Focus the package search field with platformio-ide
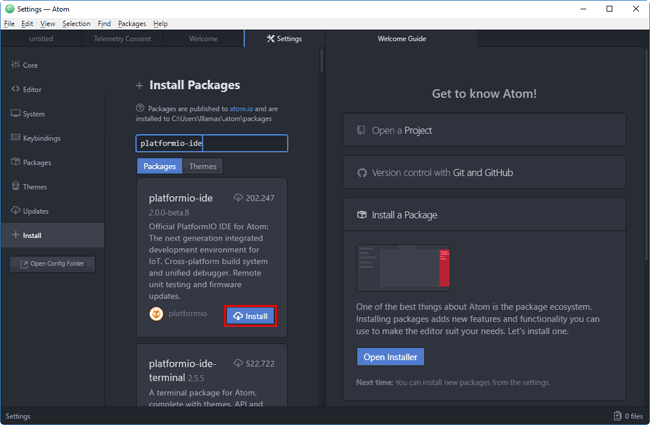The width and height of the screenshot is (650, 425). pyautogui.click(x=211, y=143)
